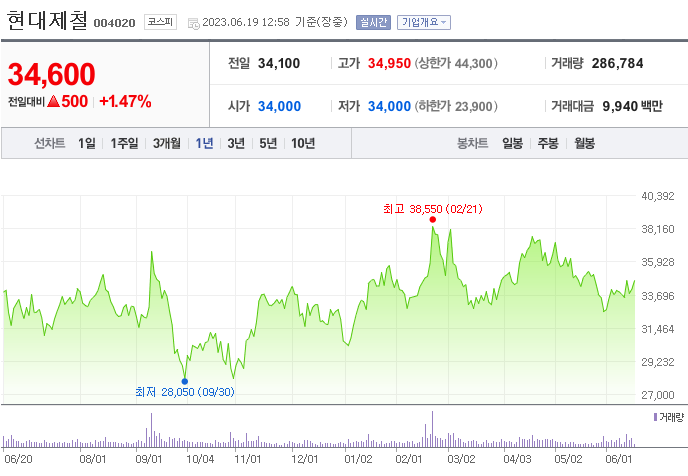Viewport: 688px width, 476px height.
Task: Click the 거래량 286,784 value
Action: (617, 63)
